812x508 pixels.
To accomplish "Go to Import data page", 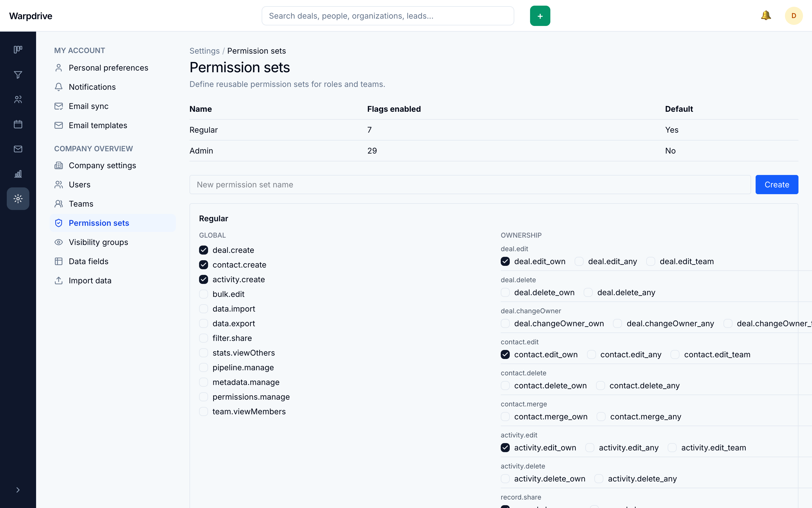I will (x=113, y=281).
